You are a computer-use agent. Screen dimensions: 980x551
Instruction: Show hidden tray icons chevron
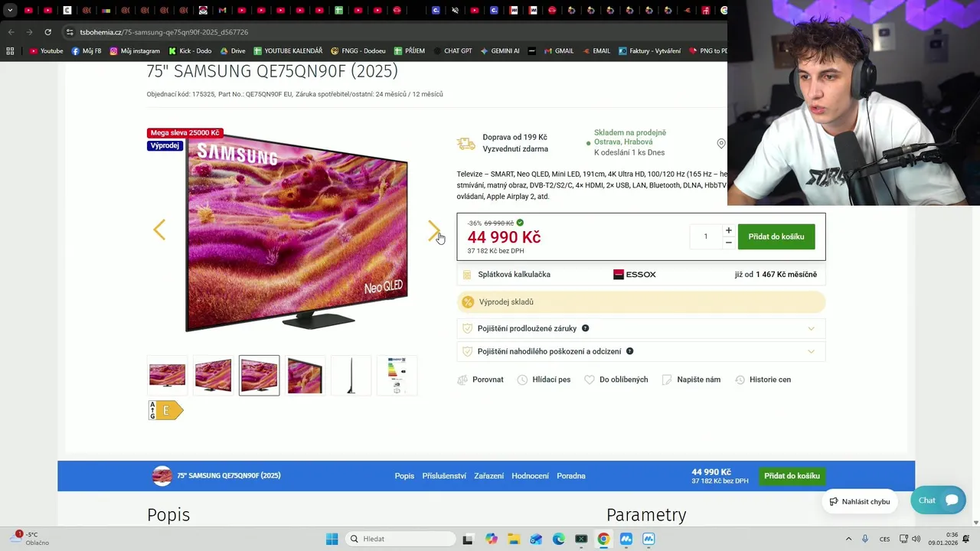point(848,539)
